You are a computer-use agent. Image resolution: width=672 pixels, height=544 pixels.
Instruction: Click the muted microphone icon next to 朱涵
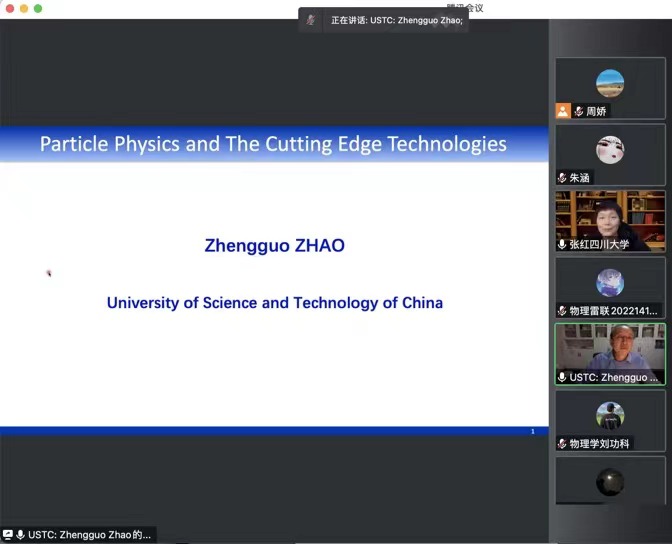click(562, 177)
